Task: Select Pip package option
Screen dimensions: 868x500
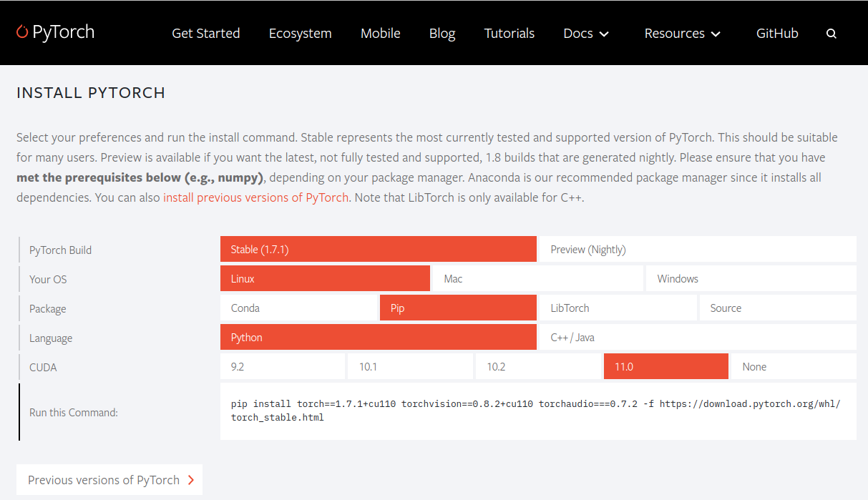Action: point(458,308)
